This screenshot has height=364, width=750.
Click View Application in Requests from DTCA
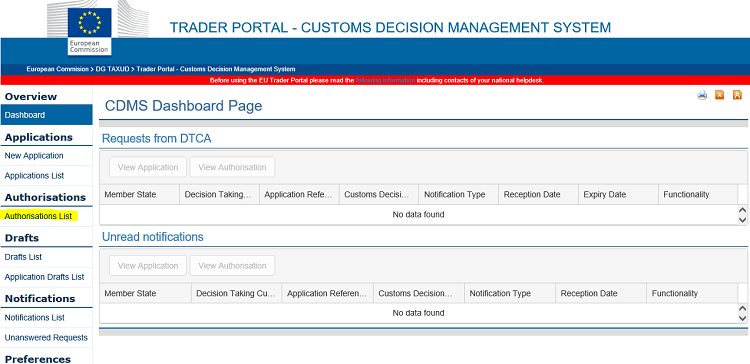[148, 167]
